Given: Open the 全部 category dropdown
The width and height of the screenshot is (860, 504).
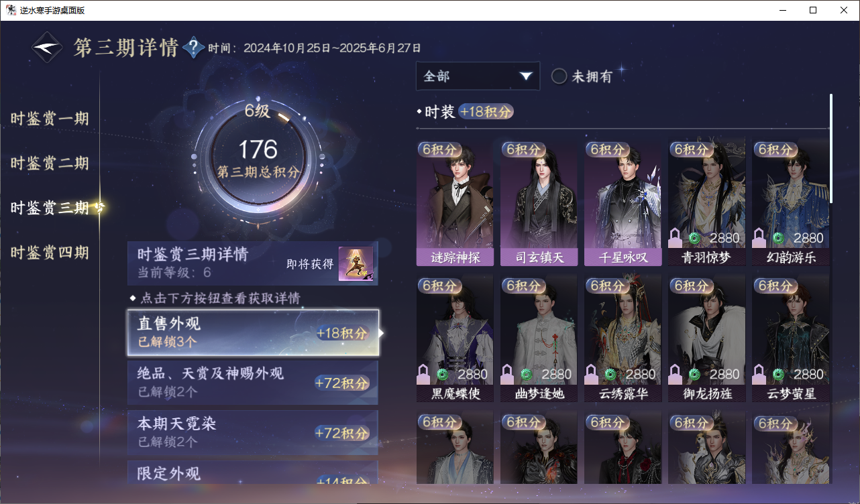Looking at the screenshot, I should (478, 76).
